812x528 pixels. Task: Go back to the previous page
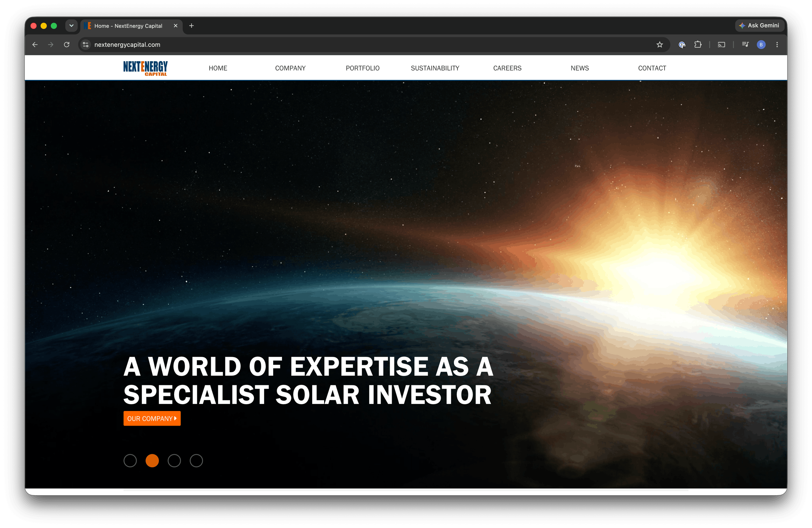point(35,45)
